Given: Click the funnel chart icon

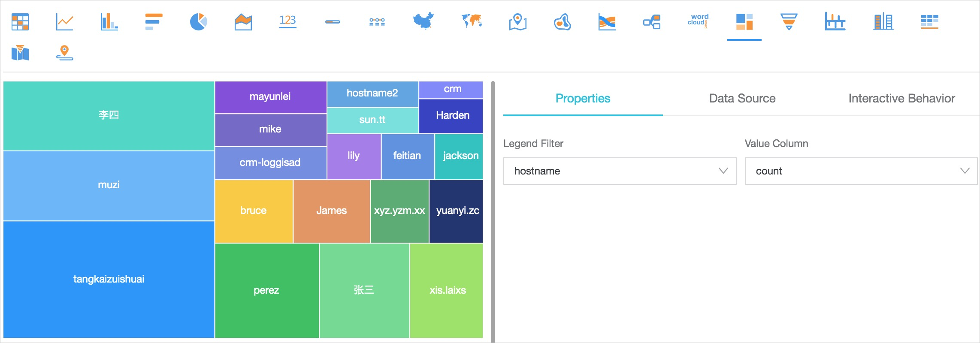Looking at the screenshot, I should (789, 21).
